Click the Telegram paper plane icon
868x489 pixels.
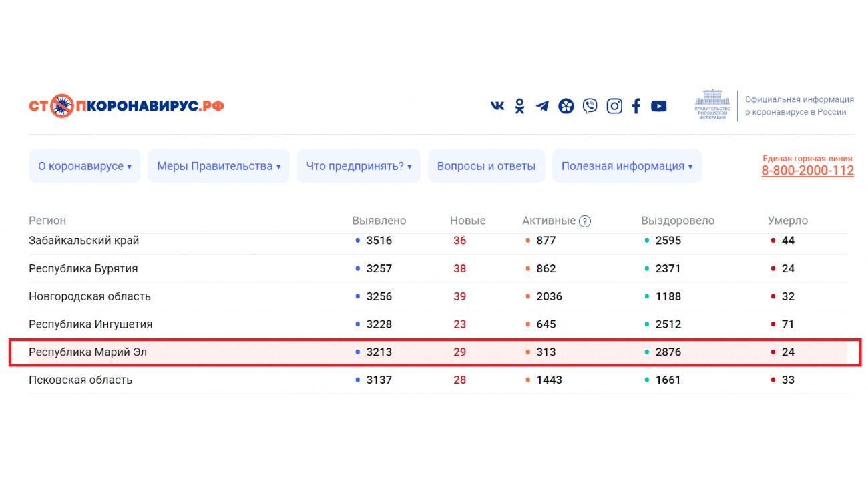[x=542, y=106]
